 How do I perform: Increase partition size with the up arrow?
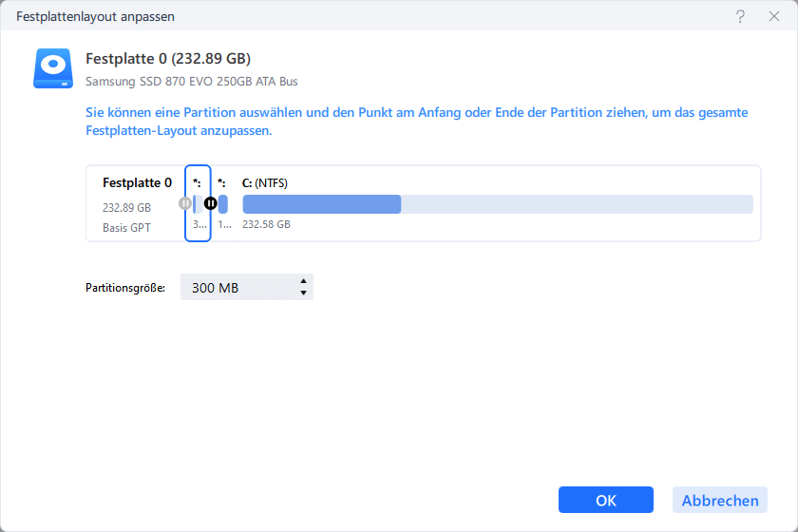click(303, 281)
